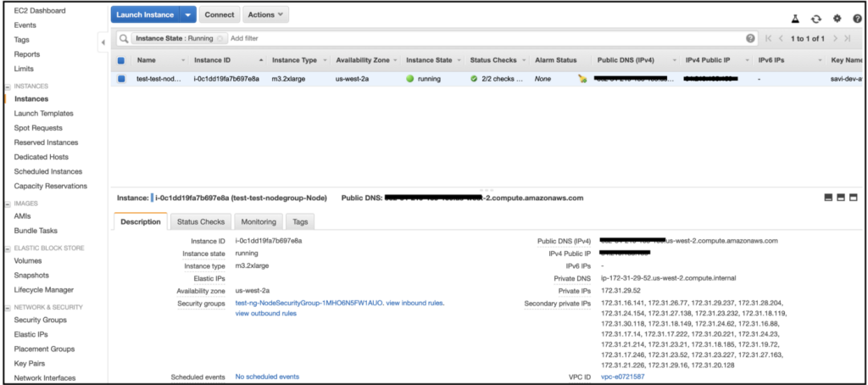Click the alarm status create-alarm icon
This screenshot has height=385, width=868.
(x=581, y=79)
